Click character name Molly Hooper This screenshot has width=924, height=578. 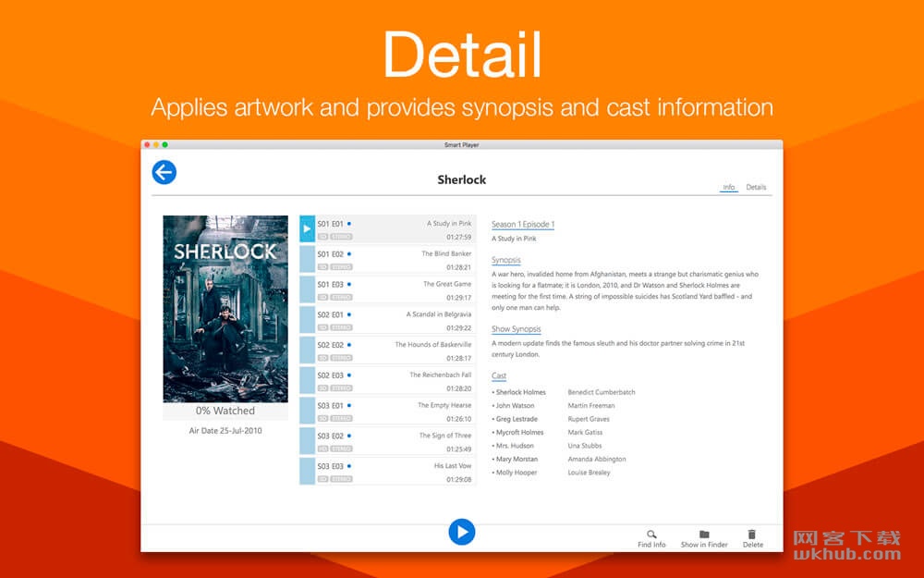coord(517,473)
